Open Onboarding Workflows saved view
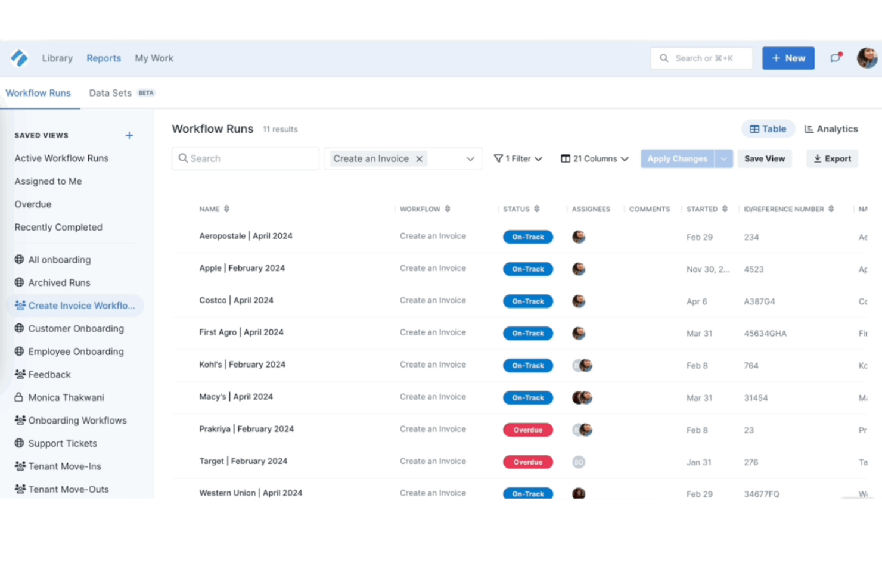 pos(70,420)
